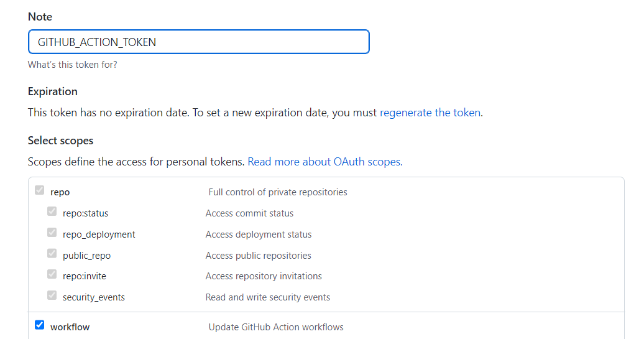
Task: Click the "repo" scope label text
Action: pyautogui.click(x=60, y=192)
